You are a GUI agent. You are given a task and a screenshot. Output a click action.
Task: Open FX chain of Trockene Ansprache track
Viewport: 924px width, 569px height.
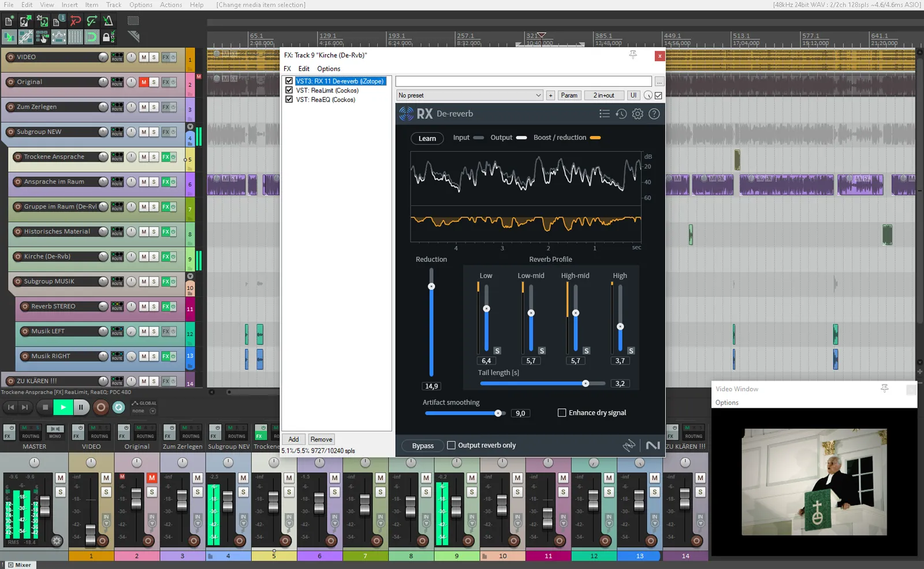[x=166, y=157]
